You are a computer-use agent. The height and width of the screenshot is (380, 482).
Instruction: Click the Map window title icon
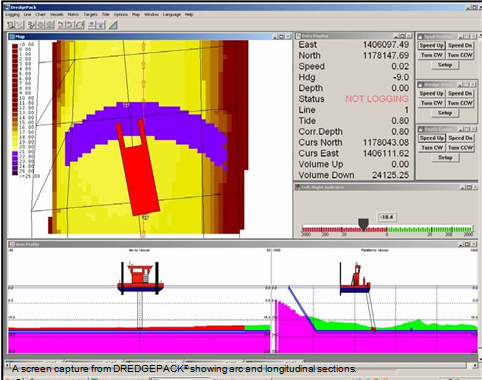click(12, 36)
